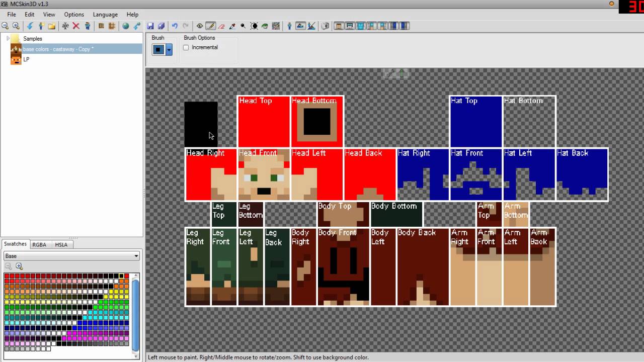
Task: Switch to 3D perspective view icon
Action: click(x=289, y=26)
